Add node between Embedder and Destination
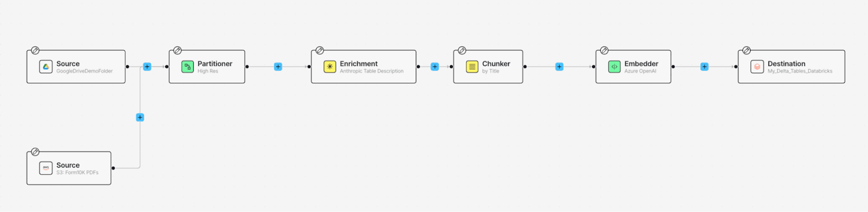868x212 pixels. point(704,67)
